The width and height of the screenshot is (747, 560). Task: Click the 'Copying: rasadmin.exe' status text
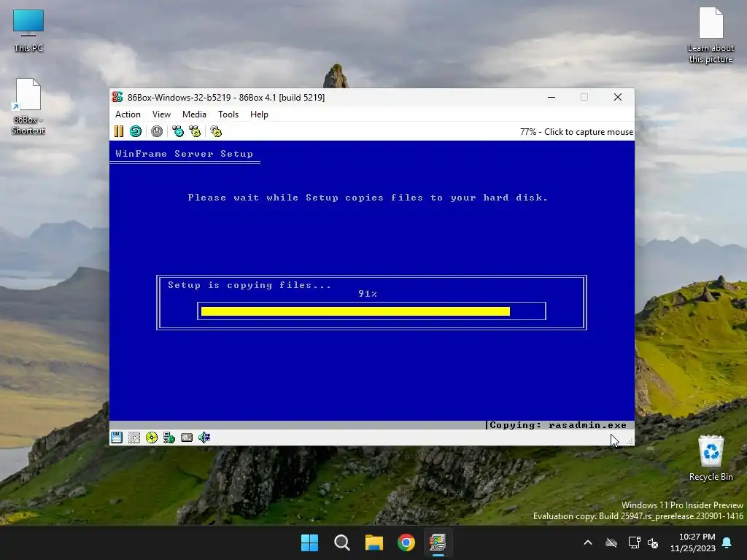[558, 425]
